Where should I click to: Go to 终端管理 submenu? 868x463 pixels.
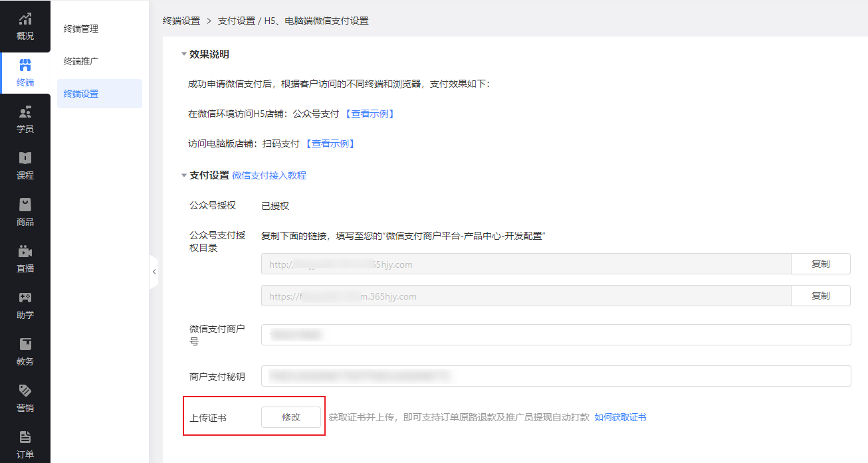(x=81, y=29)
